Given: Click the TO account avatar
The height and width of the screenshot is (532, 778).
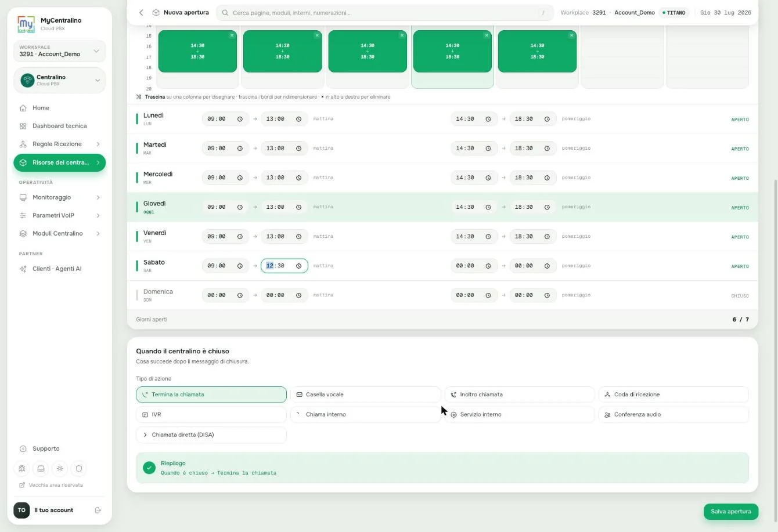Looking at the screenshot, I should pos(21,511).
